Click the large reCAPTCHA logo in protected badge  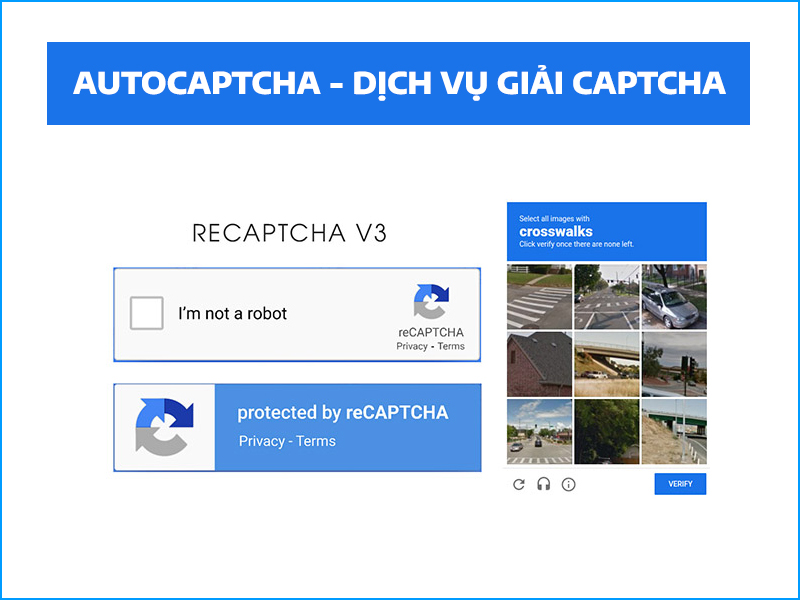[164, 427]
